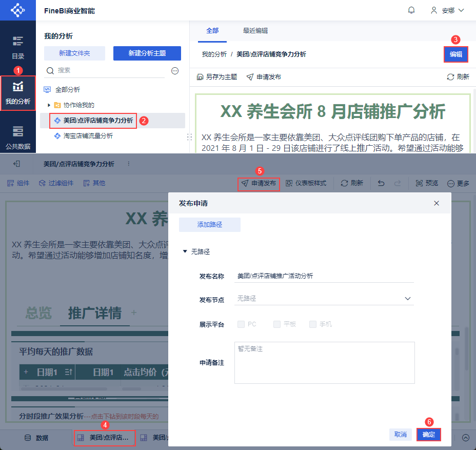Open the more options circle next to search
Viewport: 476px width, 450px height.
[x=175, y=71]
